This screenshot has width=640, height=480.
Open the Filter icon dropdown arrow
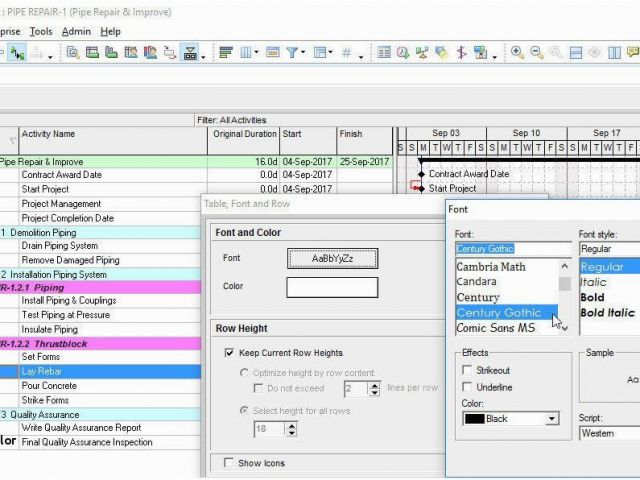point(303,52)
